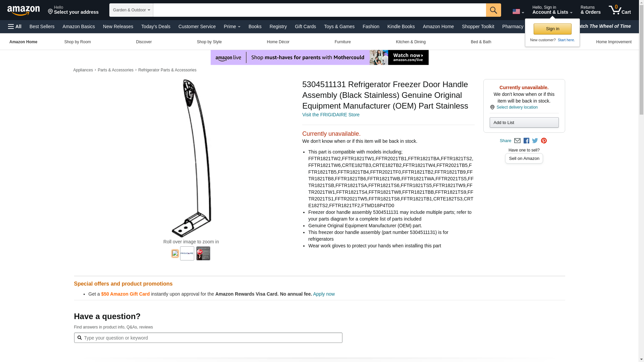Open the country flag language selector

coord(518,12)
